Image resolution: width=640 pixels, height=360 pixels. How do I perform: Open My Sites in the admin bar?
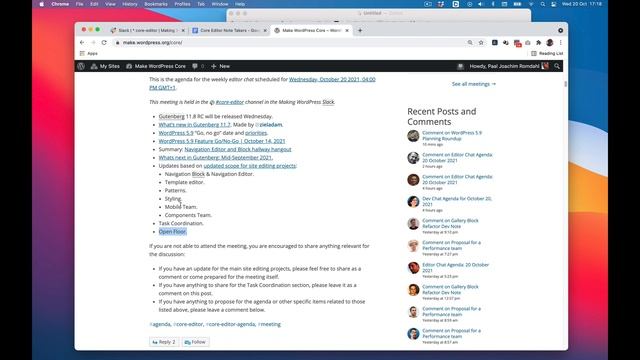click(x=105, y=66)
